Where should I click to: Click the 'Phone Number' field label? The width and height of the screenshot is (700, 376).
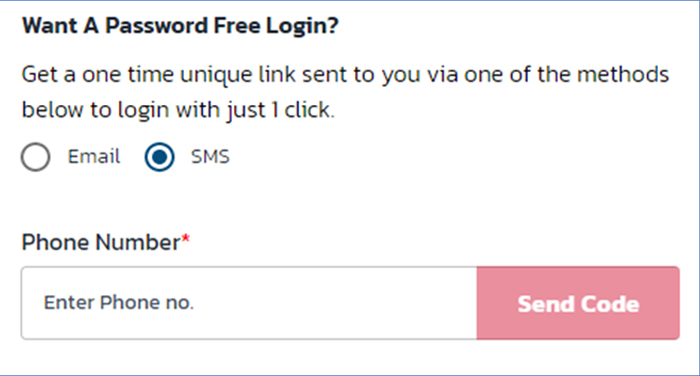tap(101, 242)
